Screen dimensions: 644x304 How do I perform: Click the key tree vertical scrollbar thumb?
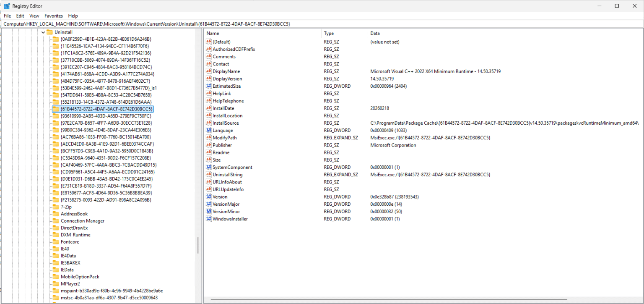click(x=198, y=245)
